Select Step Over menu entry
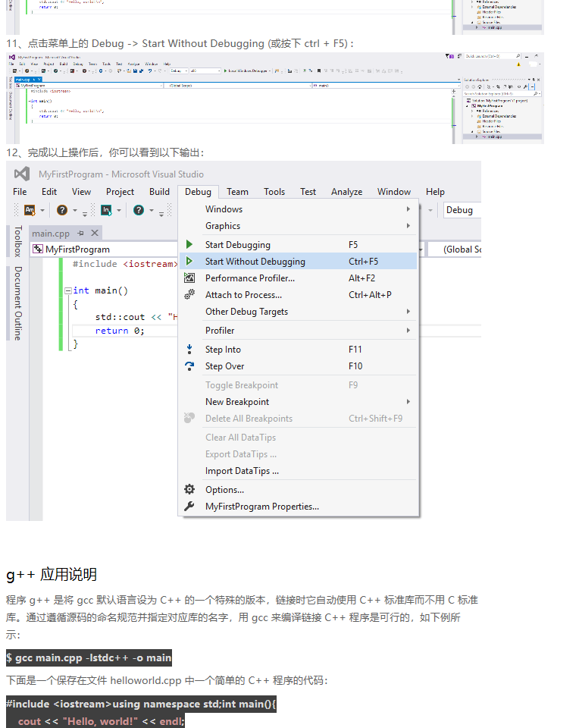The image size is (579, 728). point(299,366)
